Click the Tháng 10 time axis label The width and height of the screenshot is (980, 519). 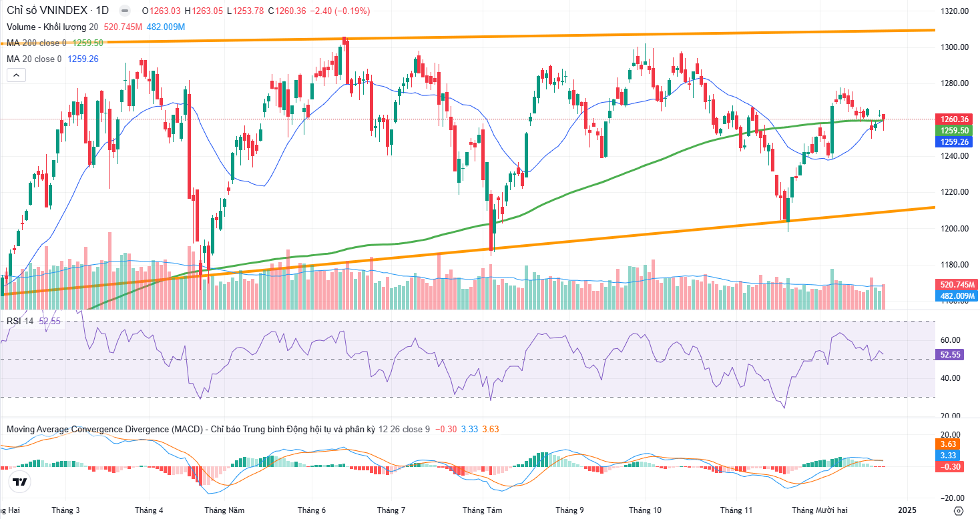click(x=645, y=510)
